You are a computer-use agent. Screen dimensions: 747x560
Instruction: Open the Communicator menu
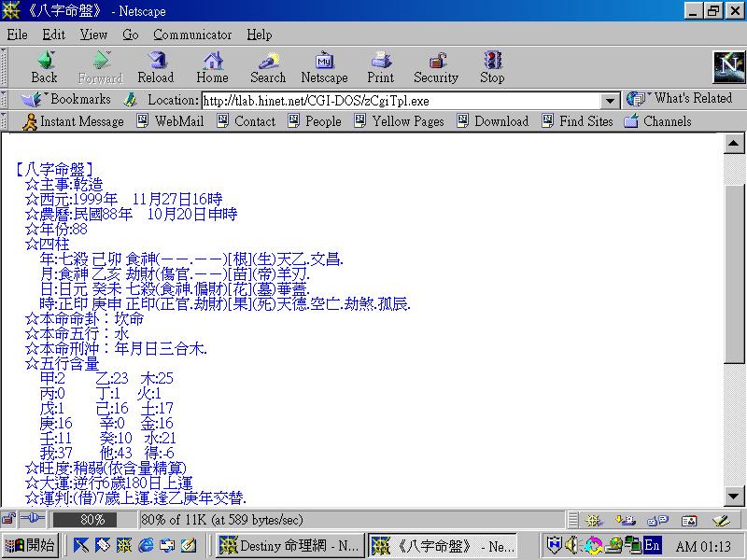coord(191,35)
